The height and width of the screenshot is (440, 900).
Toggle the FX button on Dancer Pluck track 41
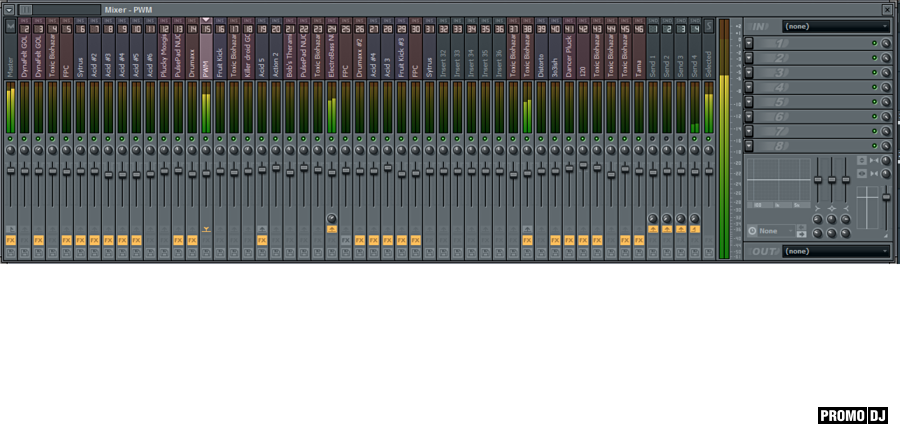point(569,240)
